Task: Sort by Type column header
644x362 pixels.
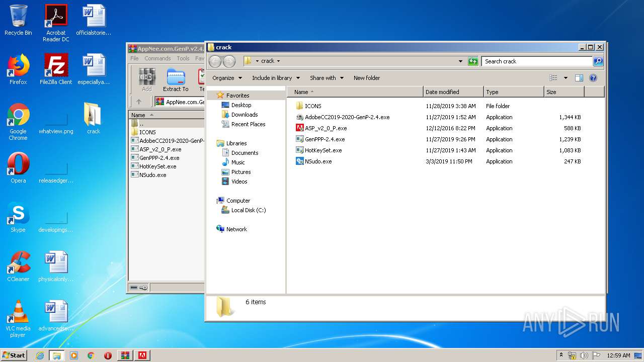Action: click(x=514, y=92)
